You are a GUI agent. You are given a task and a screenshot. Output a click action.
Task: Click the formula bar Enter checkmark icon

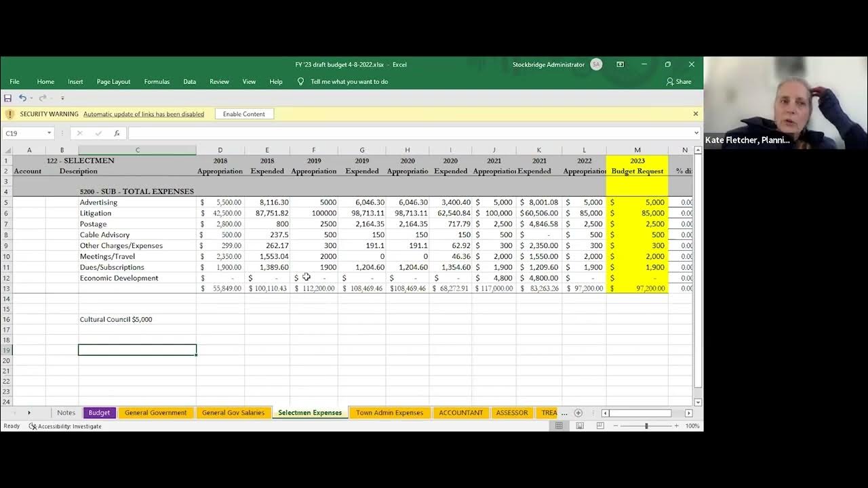pyautogui.click(x=98, y=134)
